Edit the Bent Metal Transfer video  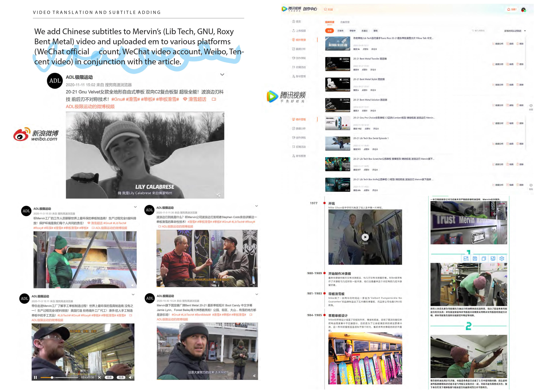(510, 64)
